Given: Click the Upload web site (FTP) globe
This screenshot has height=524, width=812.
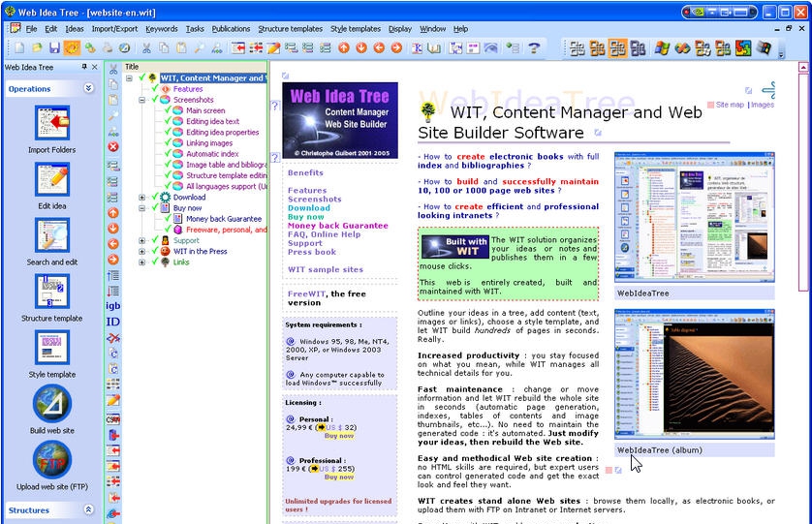Looking at the screenshot, I should (x=51, y=460).
